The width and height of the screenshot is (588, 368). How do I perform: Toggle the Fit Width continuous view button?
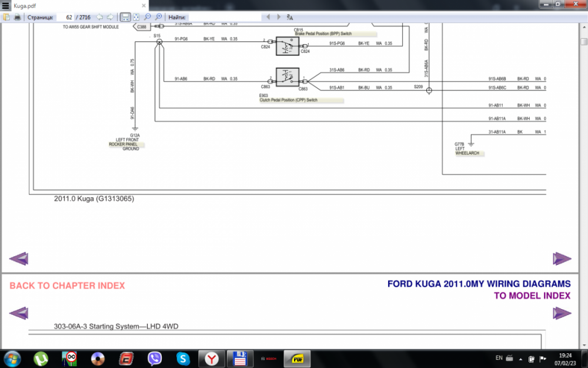[x=125, y=17]
